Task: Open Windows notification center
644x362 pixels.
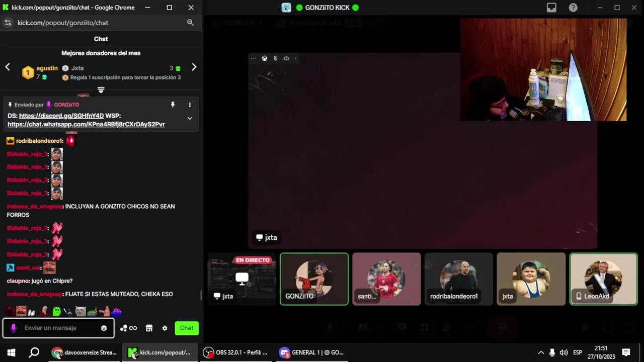Action: pyautogui.click(x=626, y=352)
